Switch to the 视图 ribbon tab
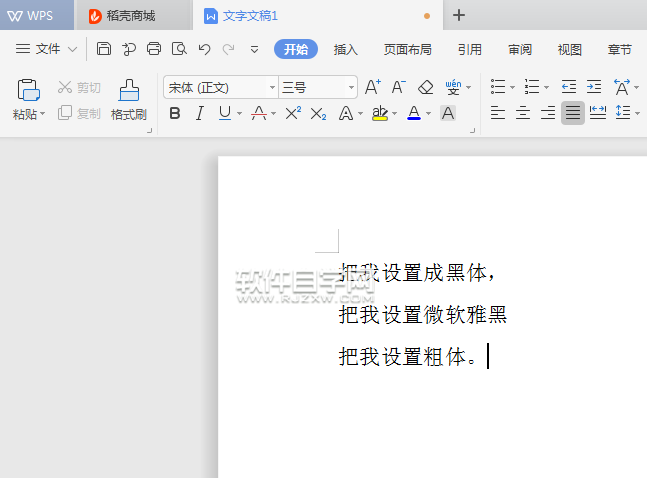 pos(570,50)
